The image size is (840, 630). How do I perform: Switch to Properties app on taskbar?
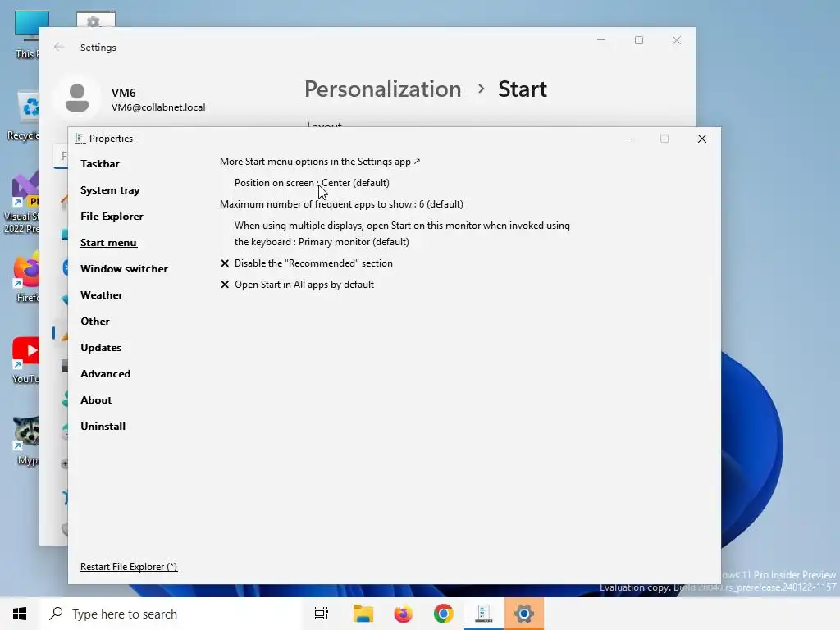click(484, 614)
